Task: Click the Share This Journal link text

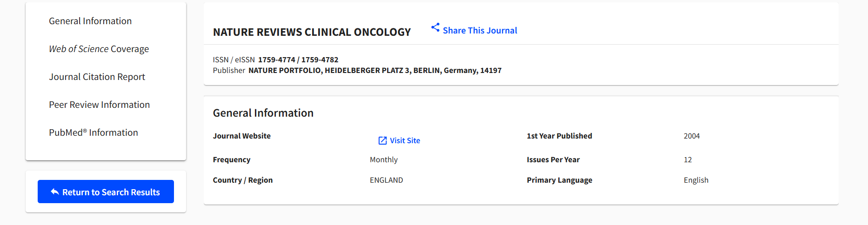Action: [x=480, y=30]
